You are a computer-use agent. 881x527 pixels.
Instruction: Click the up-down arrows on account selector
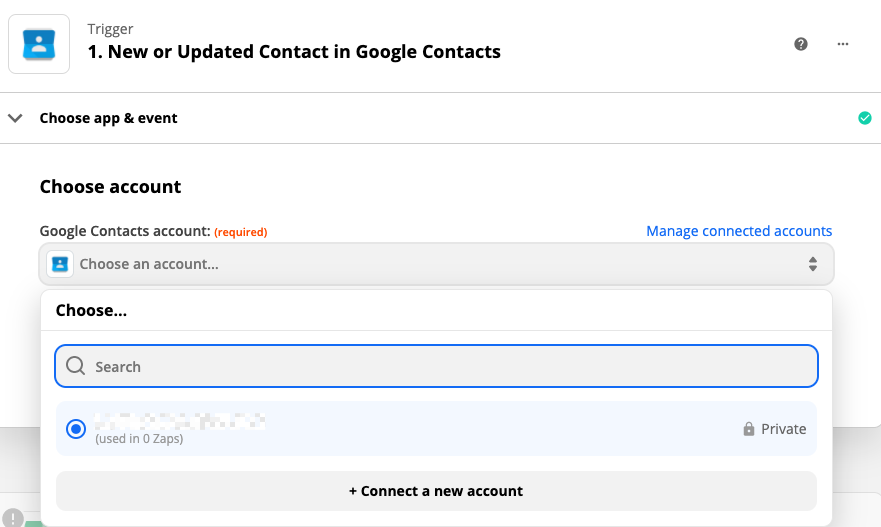(813, 265)
